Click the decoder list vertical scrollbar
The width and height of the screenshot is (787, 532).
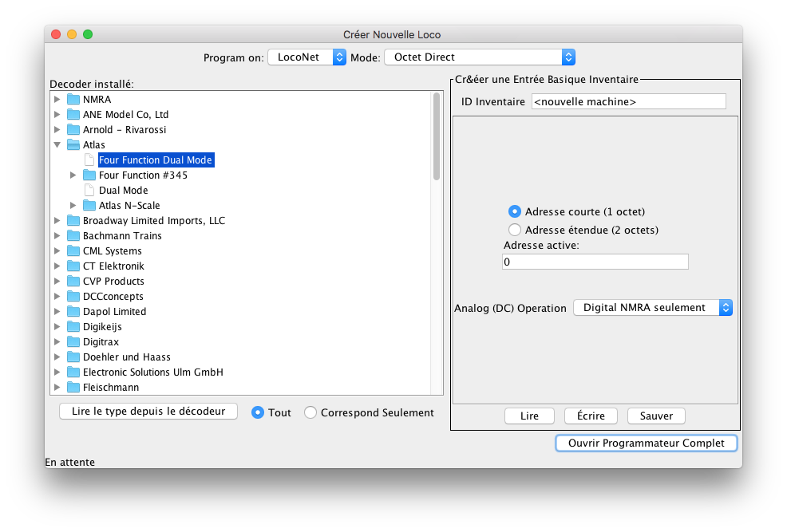click(437, 136)
